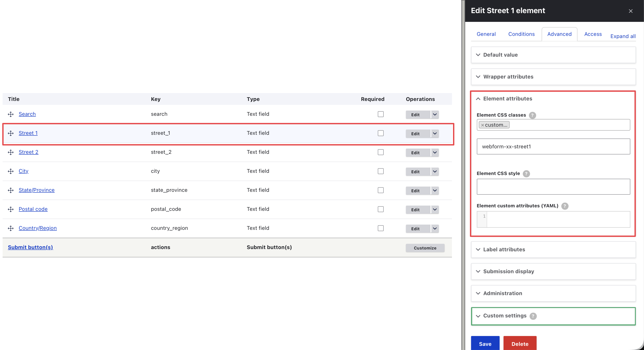Click help icon next to Element CSS style
This screenshot has width=644, height=350.
pyautogui.click(x=526, y=173)
